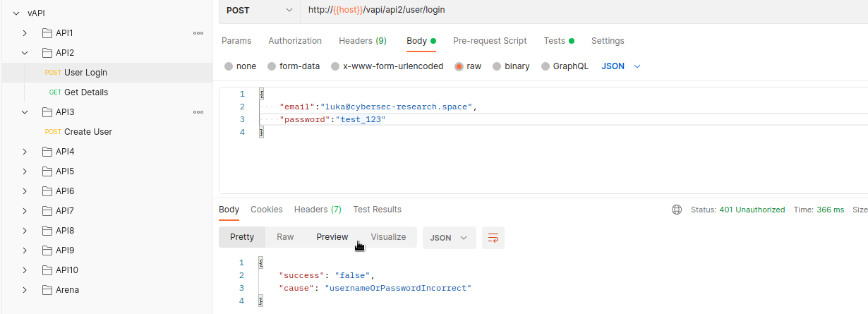This screenshot has width=868, height=314.
Task: Switch to the Pre-request Script tab
Action: pyautogui.click(x=490, y=41)
